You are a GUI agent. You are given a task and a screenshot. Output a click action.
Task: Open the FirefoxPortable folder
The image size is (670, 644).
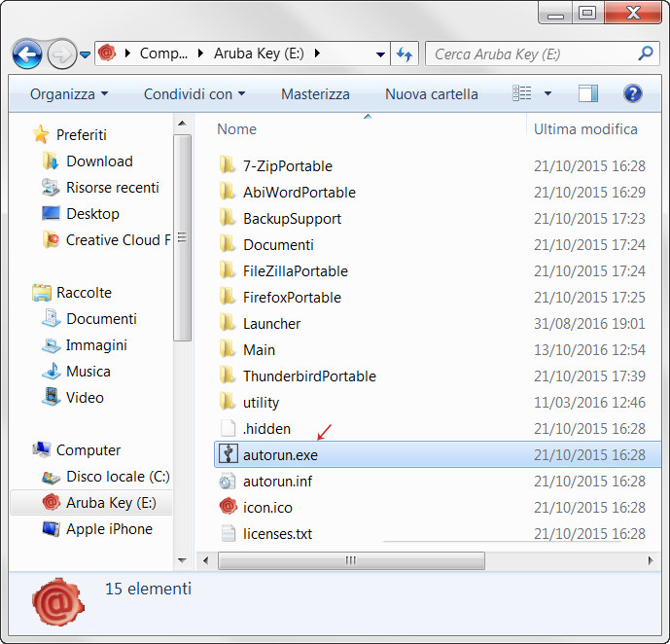pos(292,297)
